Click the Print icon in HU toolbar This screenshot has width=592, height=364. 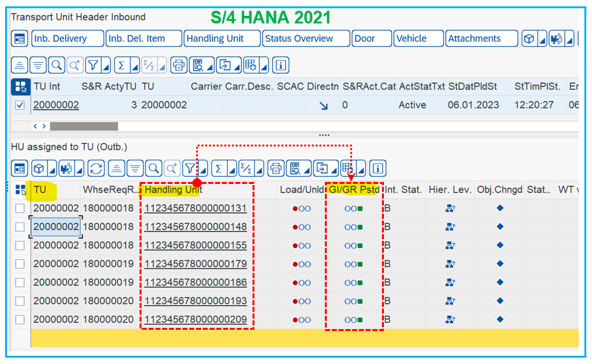coord(276,169)
